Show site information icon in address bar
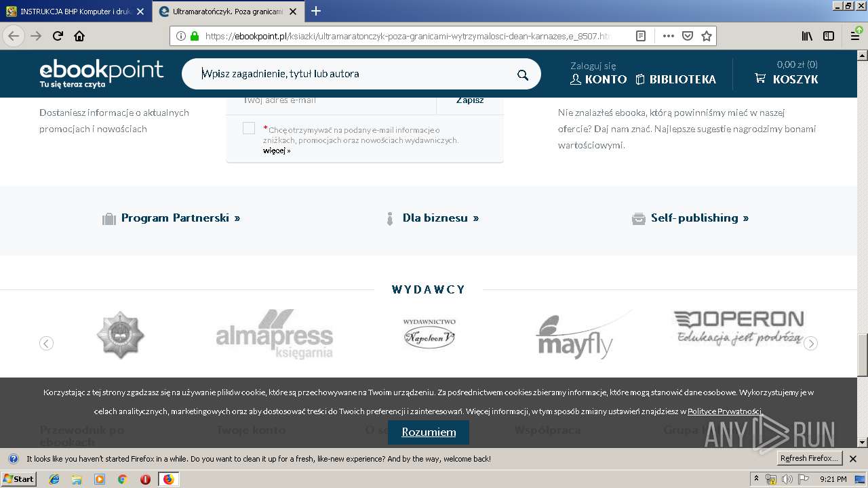This screenshot has height=488, width=868. [x=181, y=36]
